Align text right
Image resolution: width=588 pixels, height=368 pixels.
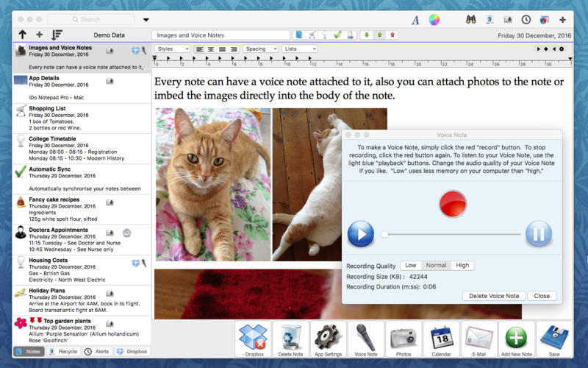click(x=234, y=49)
